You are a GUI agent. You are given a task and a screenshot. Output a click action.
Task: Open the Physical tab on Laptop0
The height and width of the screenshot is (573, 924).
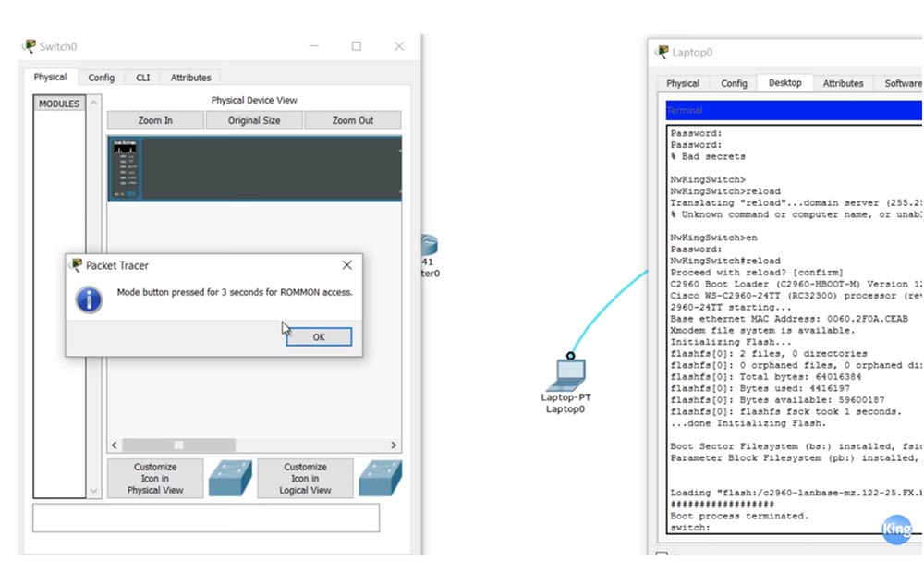(683, 83)
